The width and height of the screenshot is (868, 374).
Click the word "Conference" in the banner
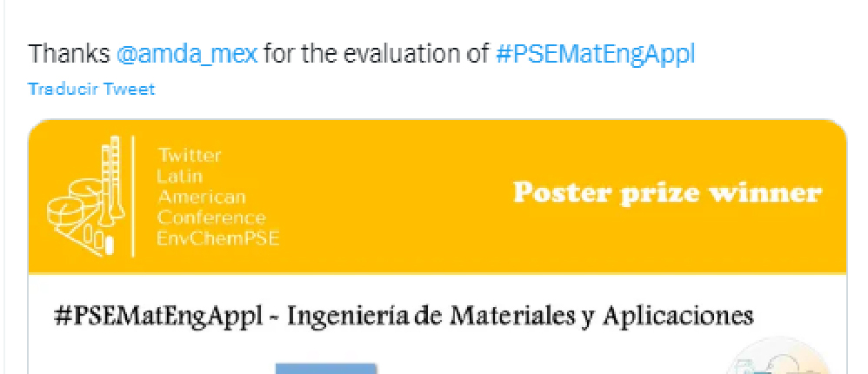210,217
